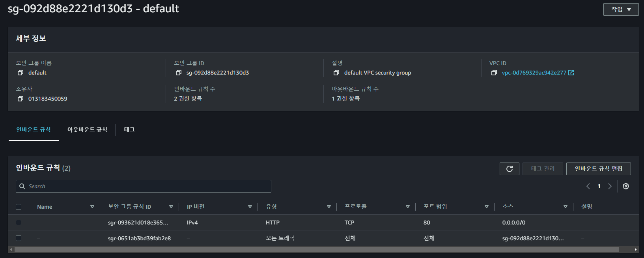Copy the VPC ID value

point(494,73)
